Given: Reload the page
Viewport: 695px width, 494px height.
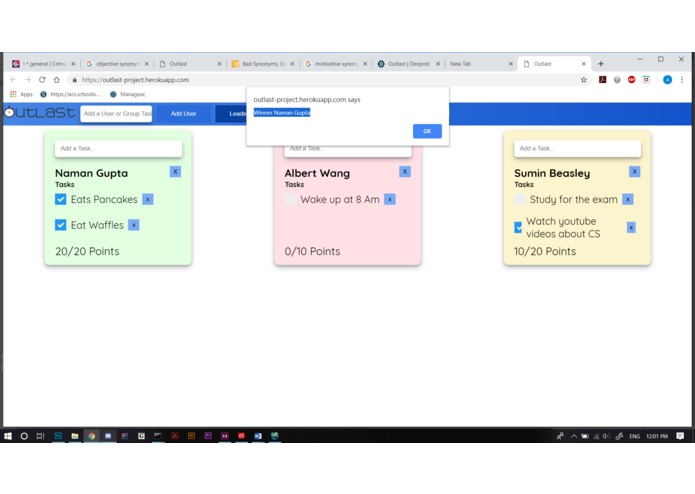Looking at the screenshot, I should pyautogui.click(x=42, y=80).
